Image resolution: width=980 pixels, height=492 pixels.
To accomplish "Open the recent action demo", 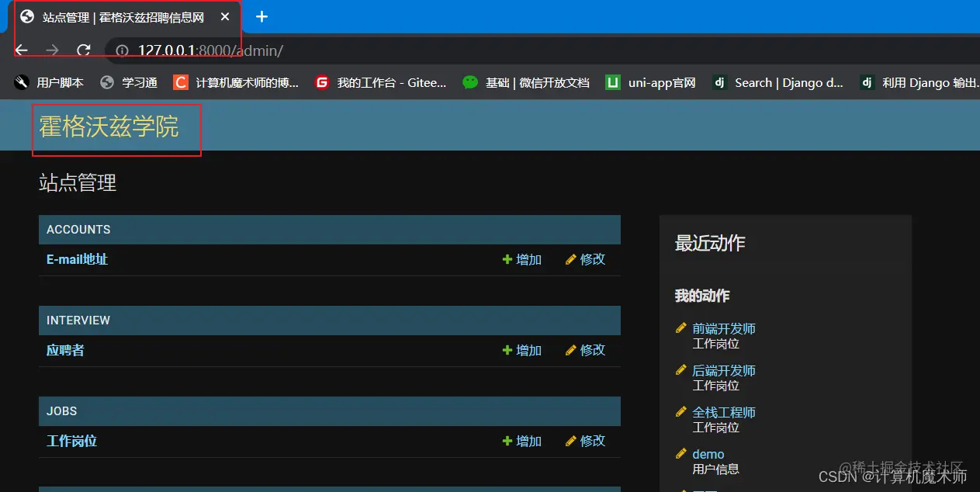I will click(708, 454).
